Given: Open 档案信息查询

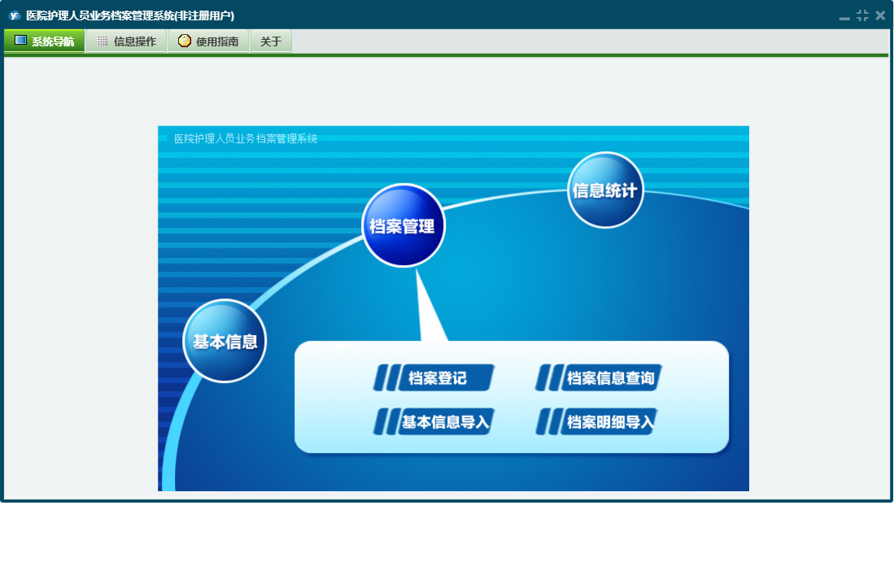Looking at the screenshot, I should [x=598, y=377].
